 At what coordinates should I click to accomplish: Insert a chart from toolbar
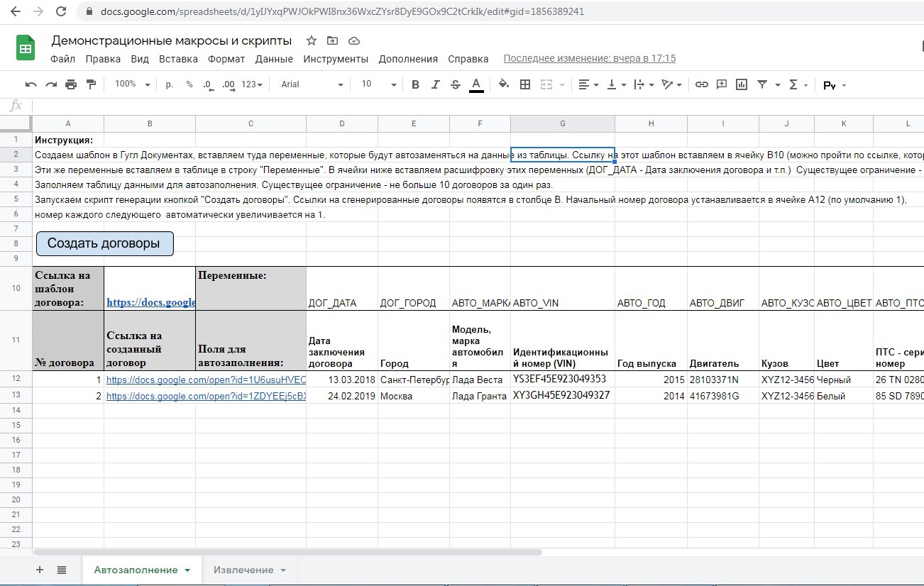click(742, 84)
